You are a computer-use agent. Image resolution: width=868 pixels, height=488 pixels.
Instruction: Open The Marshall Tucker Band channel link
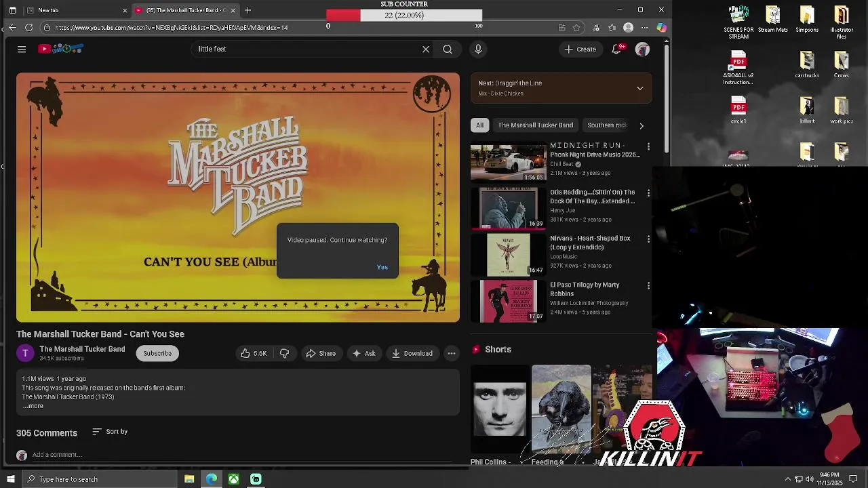click(x=82, y=349)
